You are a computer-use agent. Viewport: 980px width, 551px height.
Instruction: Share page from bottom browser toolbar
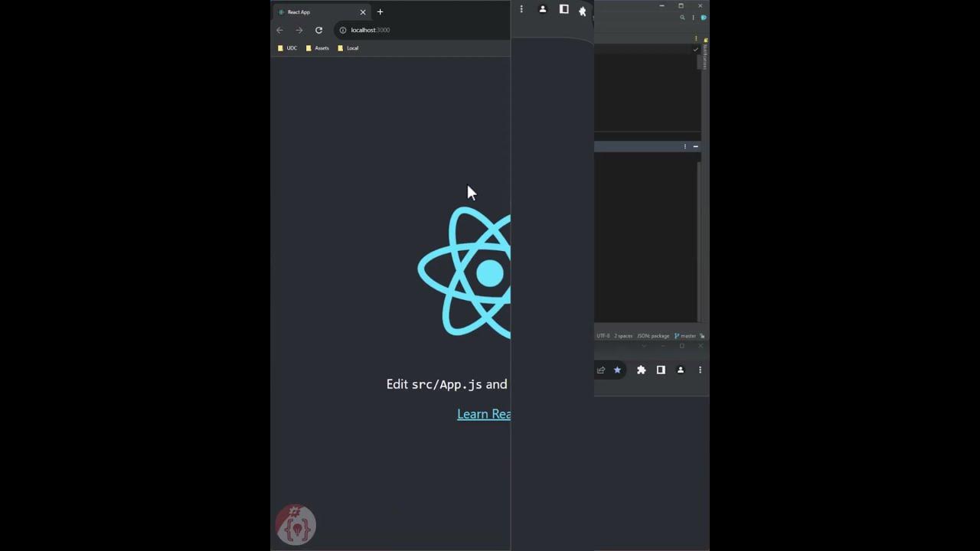601,370
